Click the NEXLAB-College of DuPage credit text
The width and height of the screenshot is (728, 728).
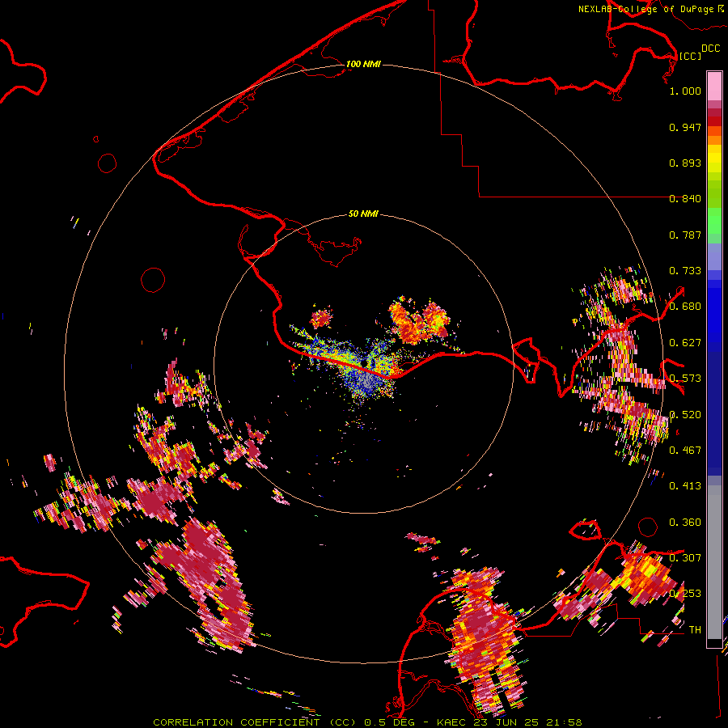coord(645,9)
